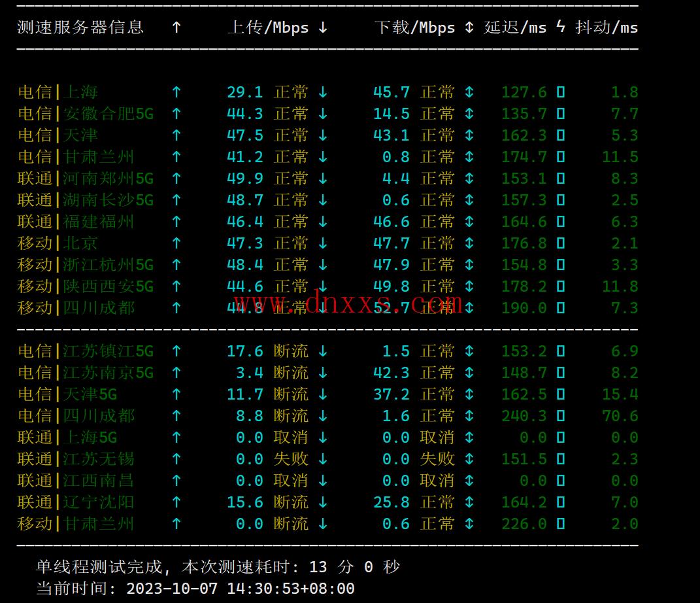
Task: Click the square glyph after 127.6 latency
Action: [x=560, y=92]
